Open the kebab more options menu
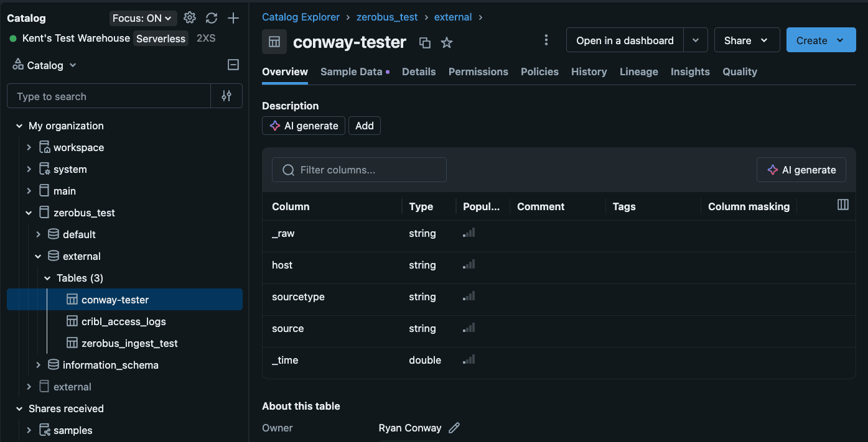Image resolution: width=868 pixels, height=442 pixels. tap(546, 40)
